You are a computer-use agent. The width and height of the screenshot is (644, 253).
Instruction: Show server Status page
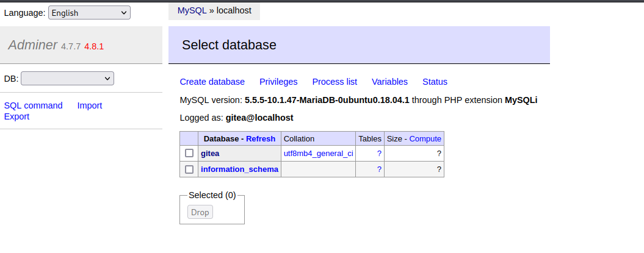pos(435,82)
